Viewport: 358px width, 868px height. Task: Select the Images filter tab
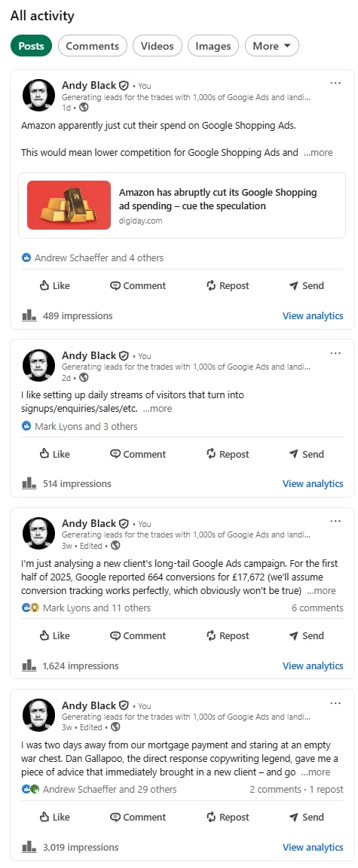tap(213, 46)
